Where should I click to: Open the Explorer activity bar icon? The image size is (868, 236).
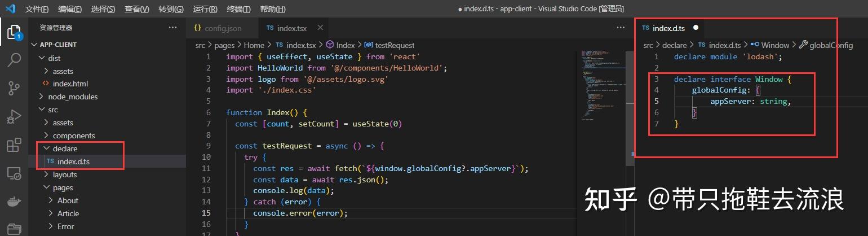(x=14, y=31)
